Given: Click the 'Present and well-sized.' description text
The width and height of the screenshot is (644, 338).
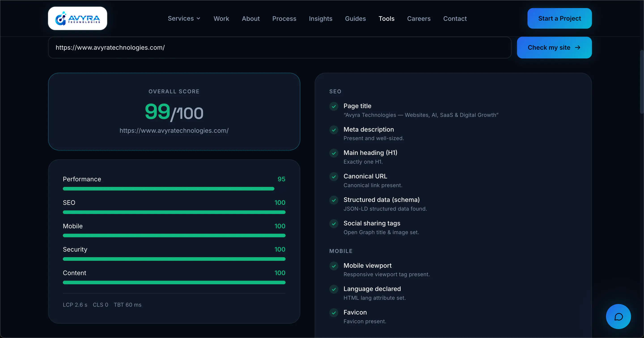Looking at the screenshot, I should coord(374,138).
